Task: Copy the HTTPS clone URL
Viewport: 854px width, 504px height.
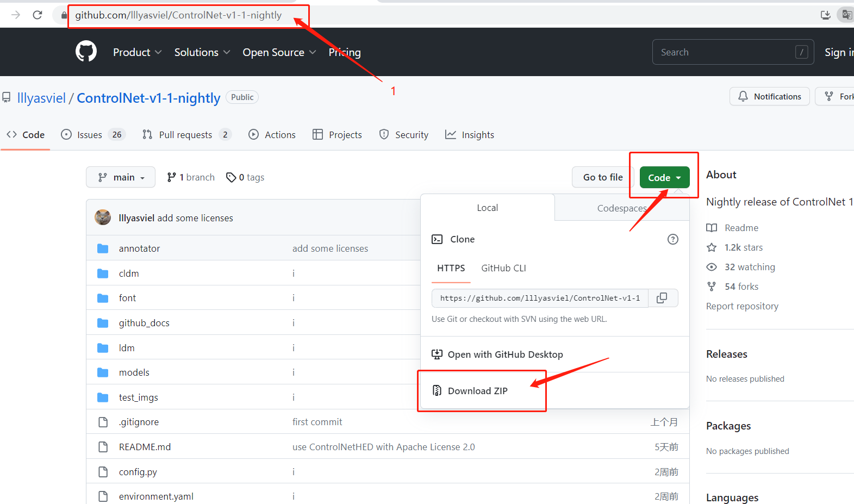Action: click(662, 298)
